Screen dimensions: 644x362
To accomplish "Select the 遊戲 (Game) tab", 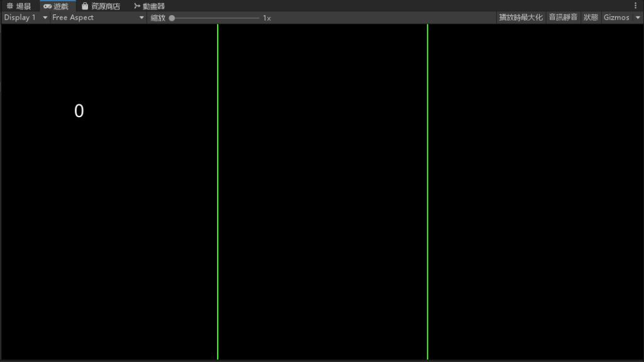I will (x=57, y=6).
